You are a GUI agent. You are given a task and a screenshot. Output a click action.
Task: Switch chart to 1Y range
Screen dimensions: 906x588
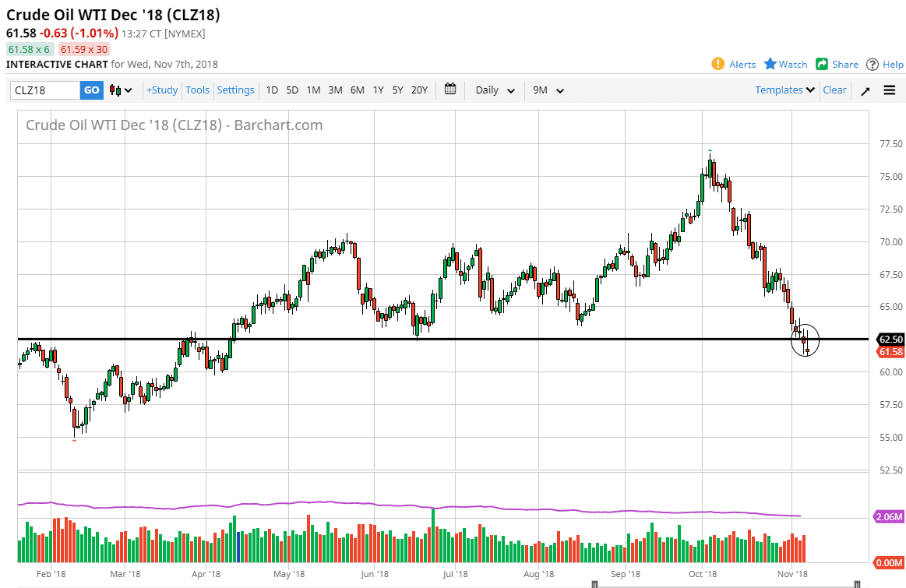[x=378, y=90]
